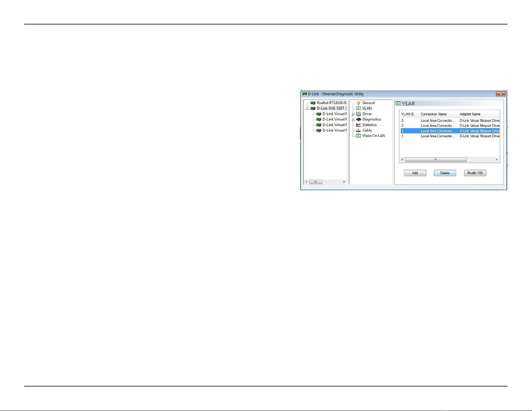The image size is (532, 411).
Task: Select the Realtek RTL8139 adapter label
Action: (332, 103)
